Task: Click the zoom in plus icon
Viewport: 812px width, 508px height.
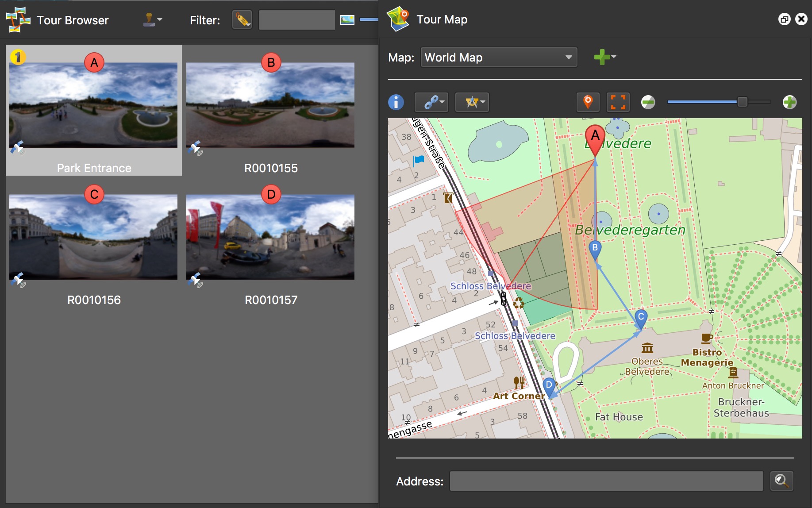Action: coord(789,102)
